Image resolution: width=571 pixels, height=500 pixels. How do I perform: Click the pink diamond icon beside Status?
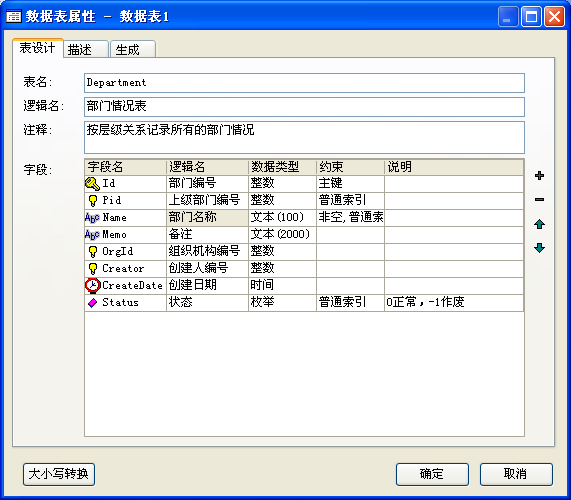pos(92,303)
